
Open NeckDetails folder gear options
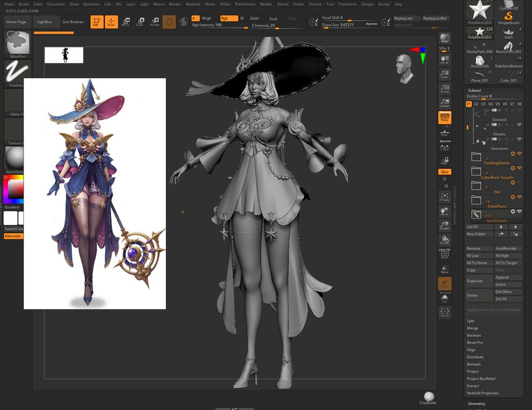513,211
